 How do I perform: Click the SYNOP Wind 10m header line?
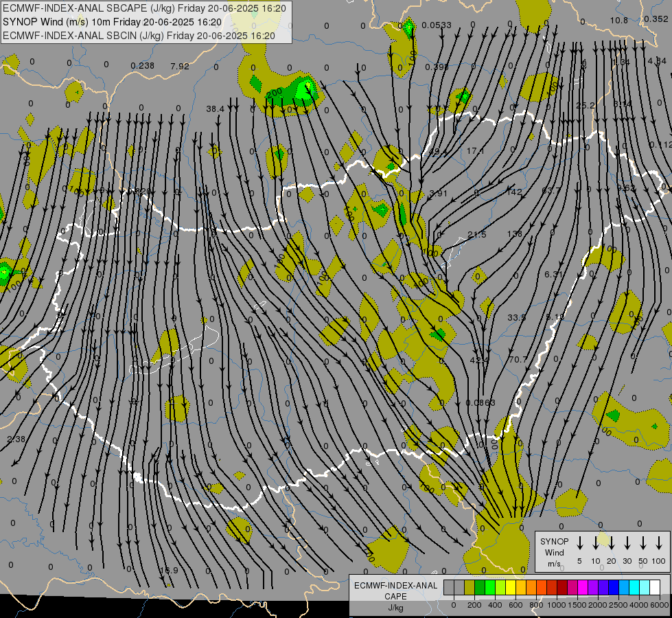point(113,22)
